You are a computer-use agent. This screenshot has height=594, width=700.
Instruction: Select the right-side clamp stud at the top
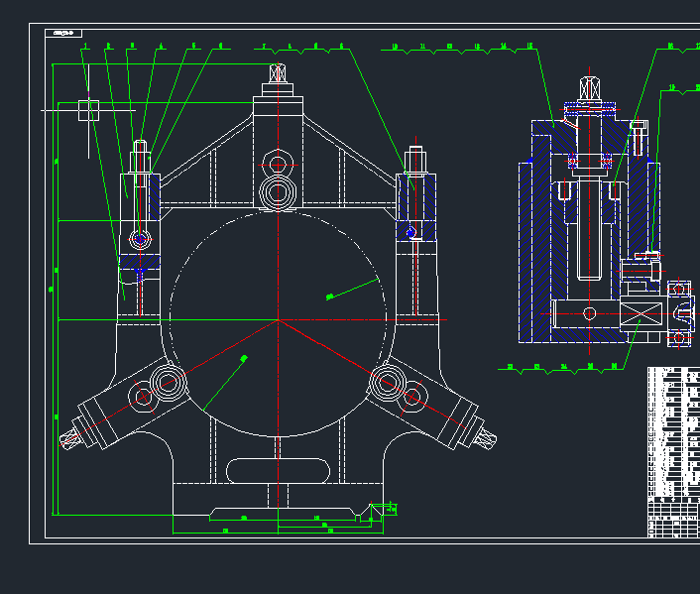coord(415,160)
